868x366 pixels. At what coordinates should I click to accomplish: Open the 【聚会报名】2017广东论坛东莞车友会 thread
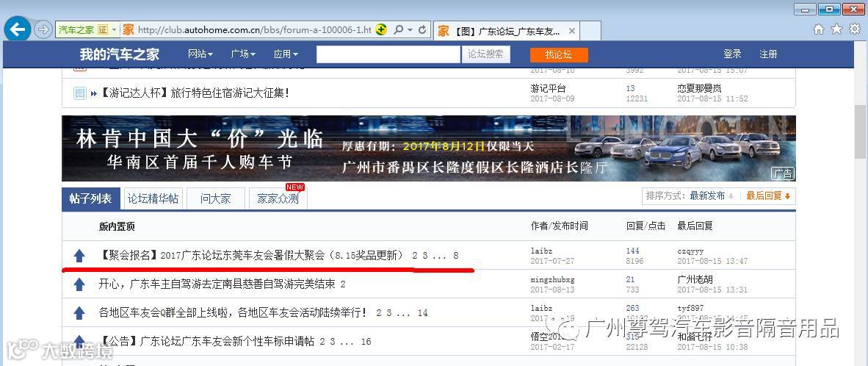(252, 256)
